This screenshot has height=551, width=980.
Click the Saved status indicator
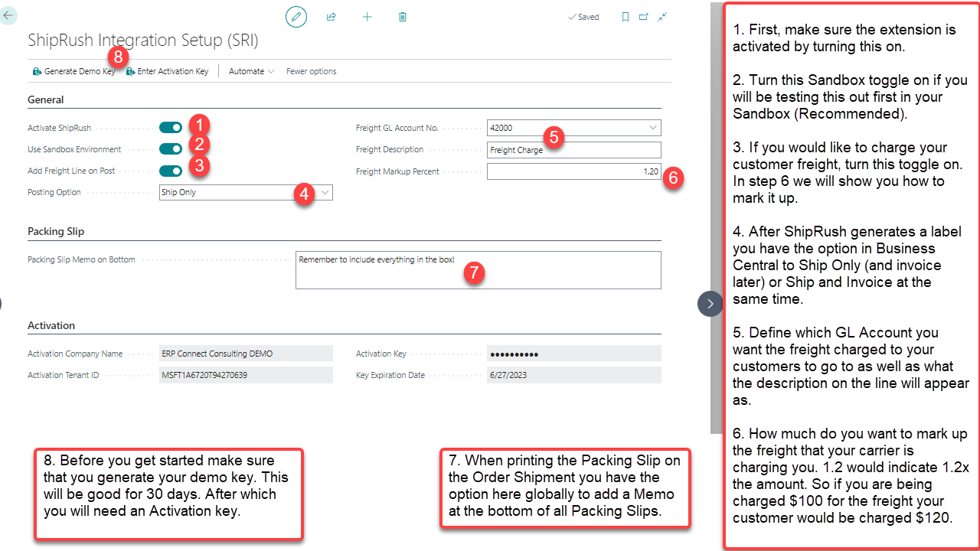(583, 17)
